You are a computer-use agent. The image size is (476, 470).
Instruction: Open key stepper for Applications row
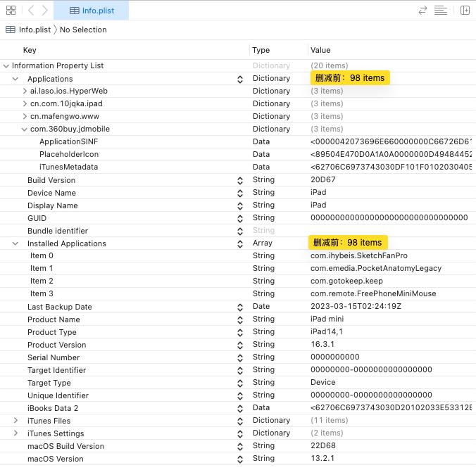[x=240, y=80]
